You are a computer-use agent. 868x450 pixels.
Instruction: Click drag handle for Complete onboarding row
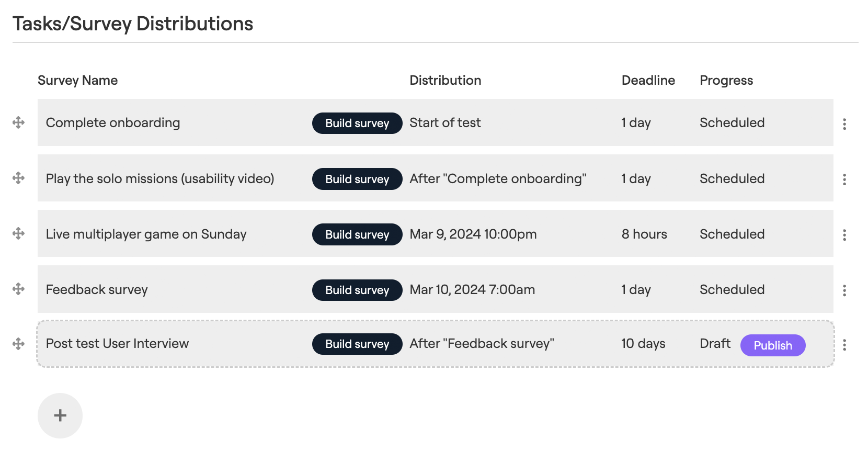coord(18,122)
